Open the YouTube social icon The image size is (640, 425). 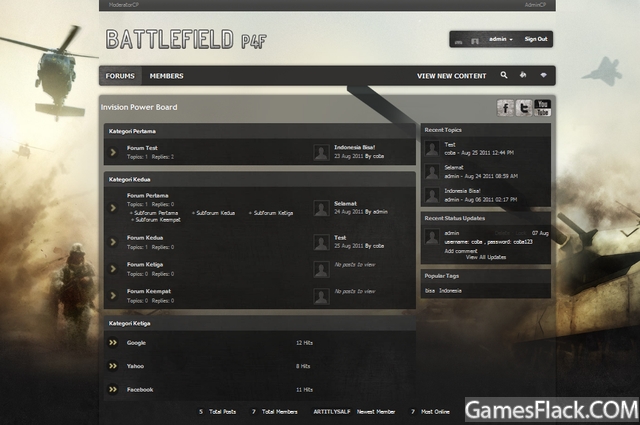pyautogui.click(x=542, y=108)
